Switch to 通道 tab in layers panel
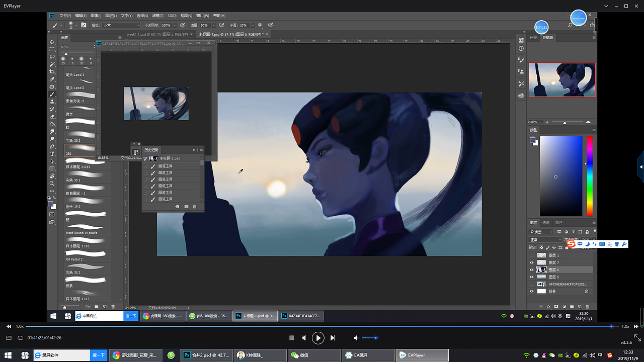 tap(546, 223)
